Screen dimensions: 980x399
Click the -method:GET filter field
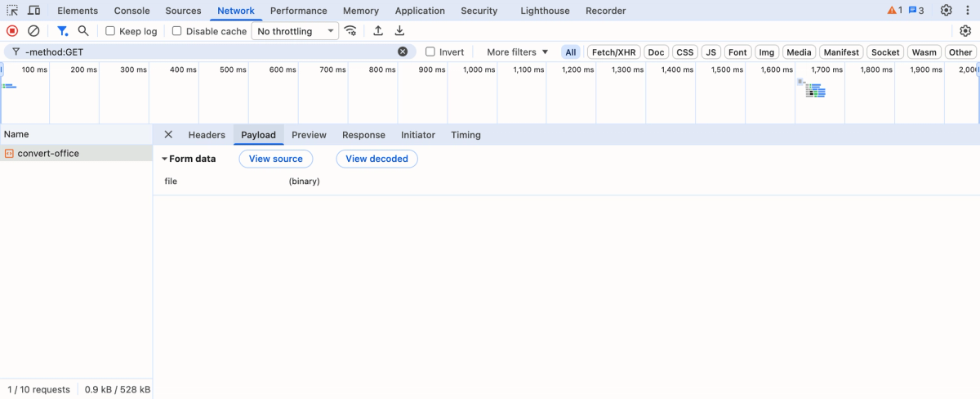[x=209, y=52]
